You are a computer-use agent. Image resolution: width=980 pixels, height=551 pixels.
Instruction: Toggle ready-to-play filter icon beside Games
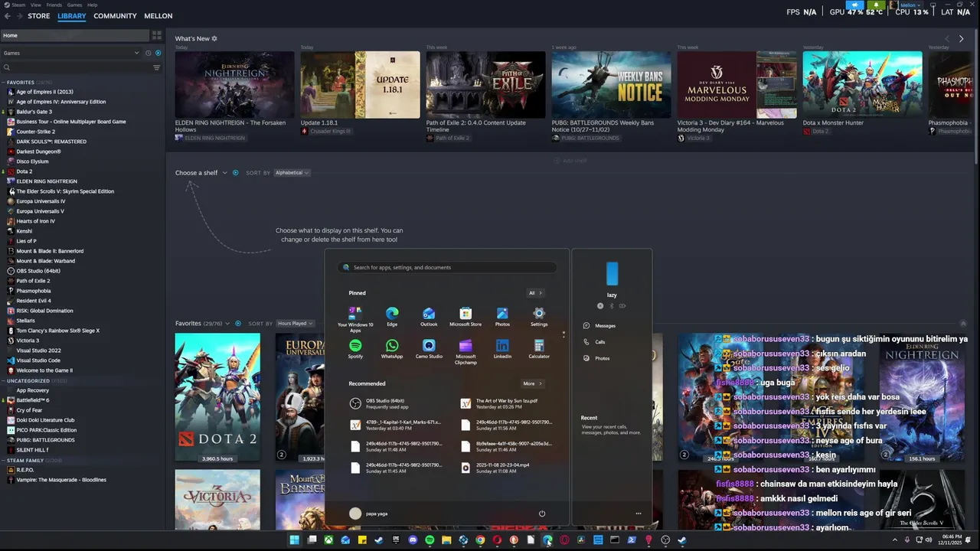(x=158, y=53)
